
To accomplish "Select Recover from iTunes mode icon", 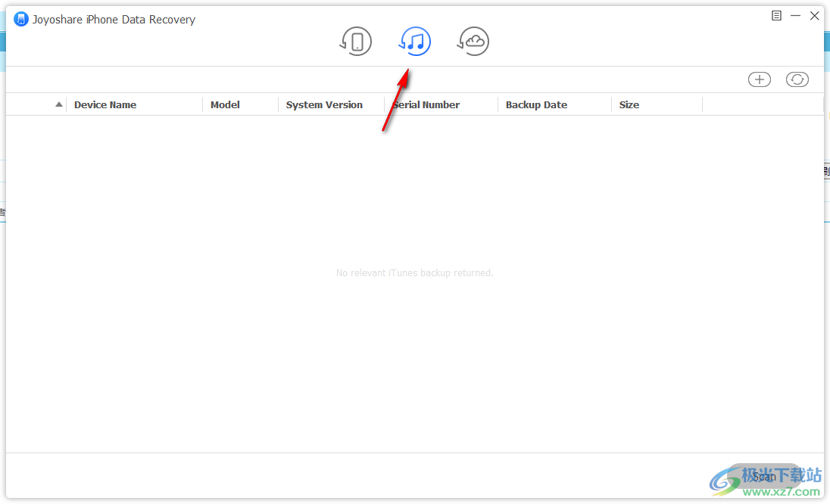I will click(414, 42).
